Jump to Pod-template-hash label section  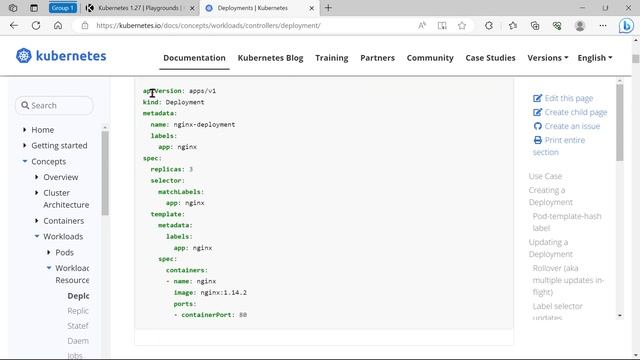pyautogui.click(x=567, y=222)
